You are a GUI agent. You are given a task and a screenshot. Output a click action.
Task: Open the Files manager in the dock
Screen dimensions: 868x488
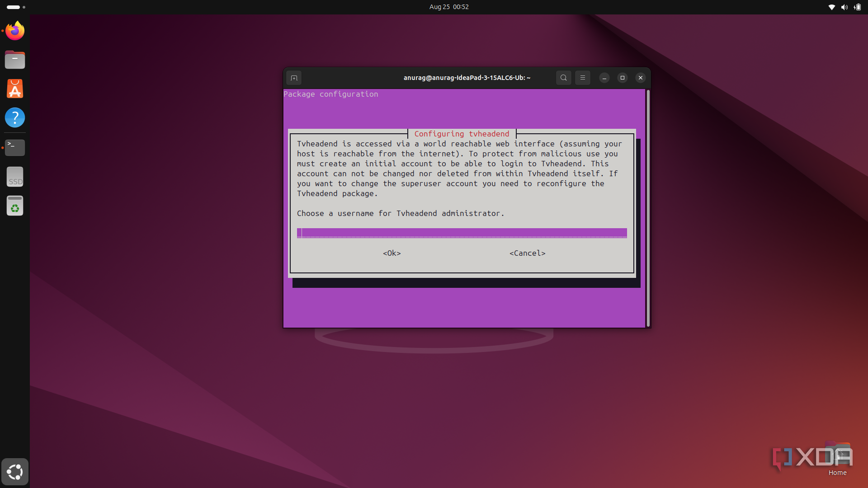15,60
